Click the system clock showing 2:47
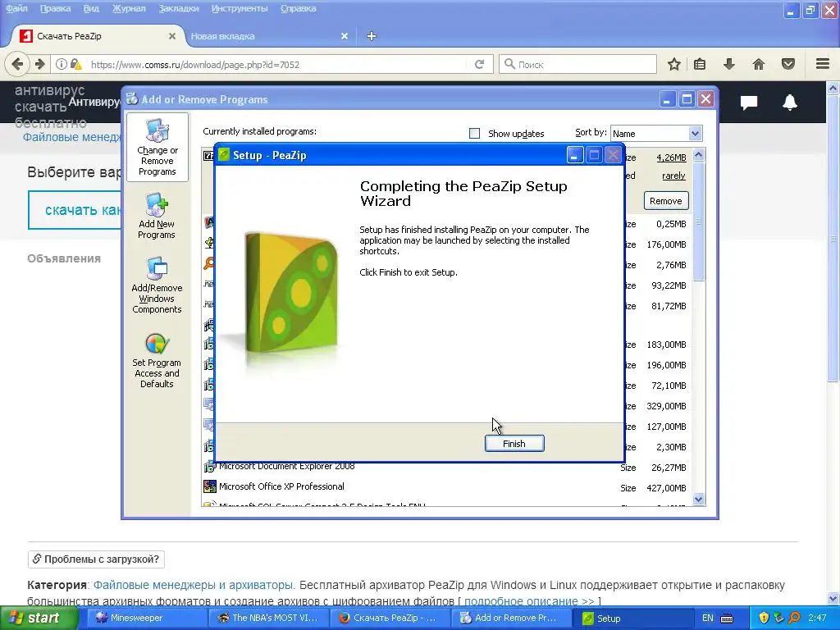The image size is (840, 630). [x=818, y=619]
